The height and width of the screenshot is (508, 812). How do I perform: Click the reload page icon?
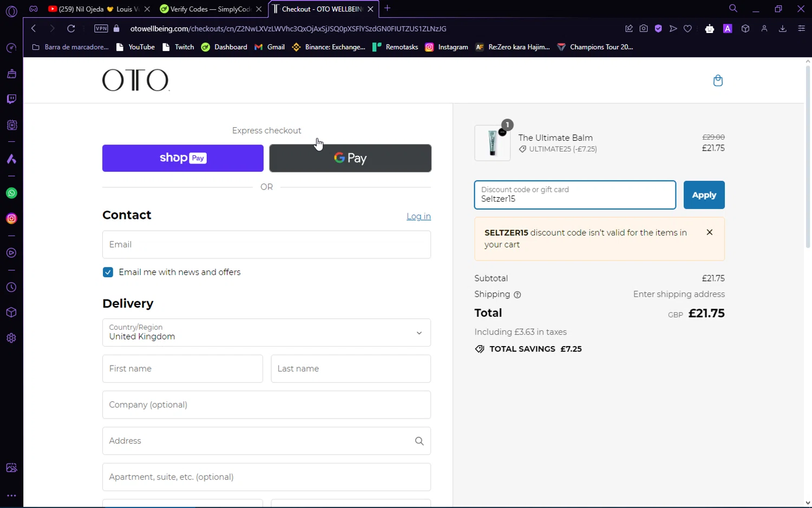click(x=71, y=29)
